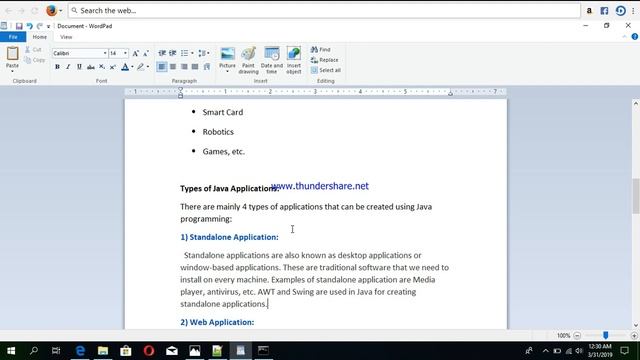This screenshot has width=640, height=360.
Task: Open the Find tool
Action: (x=320, y=49)
